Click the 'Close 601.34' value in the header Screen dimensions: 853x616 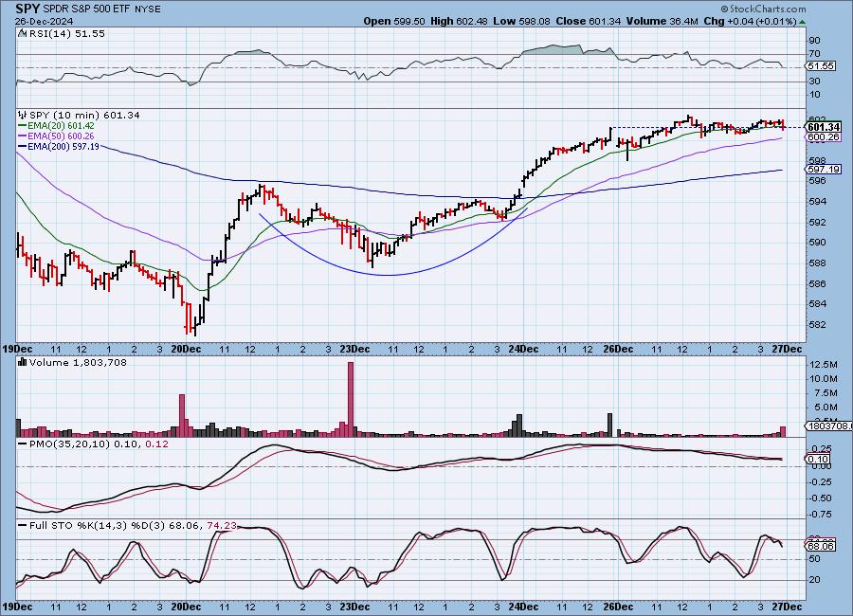point(589,21)
